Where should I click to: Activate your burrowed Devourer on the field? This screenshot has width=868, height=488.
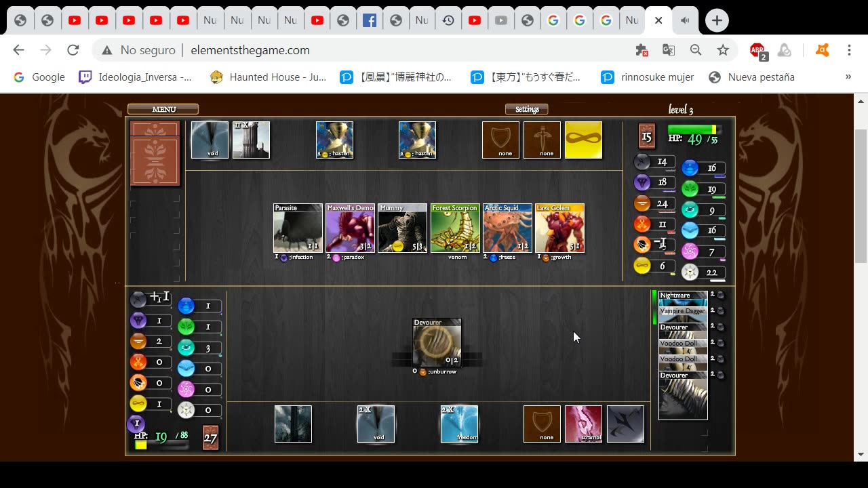pos(437,343)
